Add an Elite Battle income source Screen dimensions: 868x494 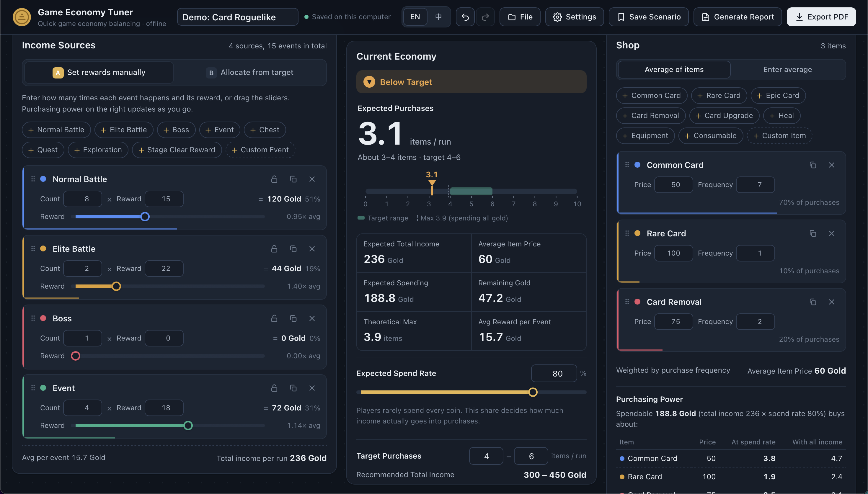[124, 130]
